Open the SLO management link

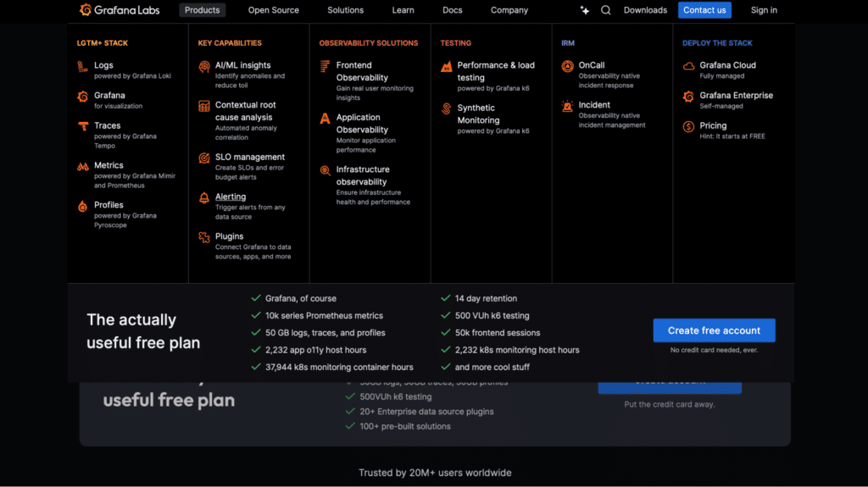click(250, 158)
